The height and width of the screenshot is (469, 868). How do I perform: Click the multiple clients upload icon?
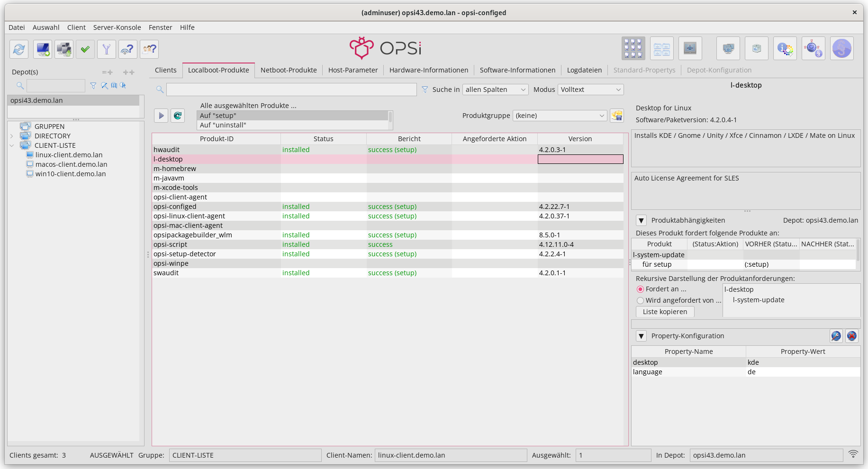64,49
